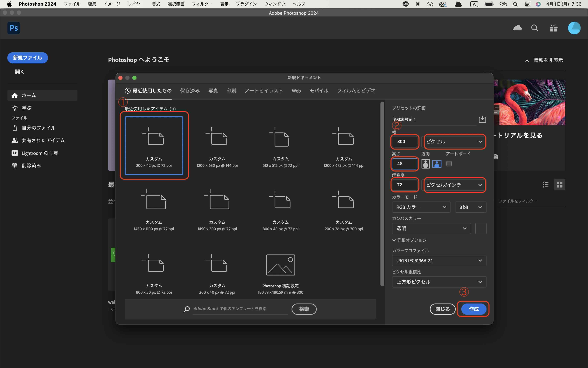Switch to the フィルムとビデオ tab
The height and width of the screenshot is (368, 588).
coord(356,91)
